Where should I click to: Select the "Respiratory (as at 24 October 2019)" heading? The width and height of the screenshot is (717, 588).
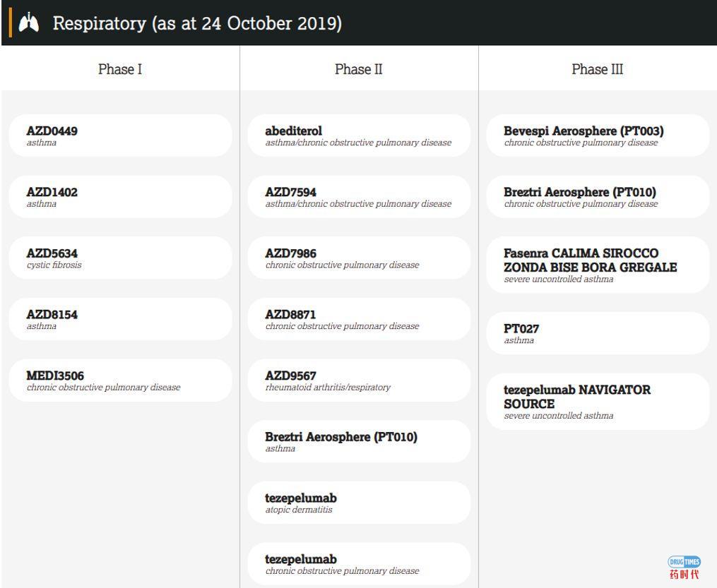(x=197, y=23)
